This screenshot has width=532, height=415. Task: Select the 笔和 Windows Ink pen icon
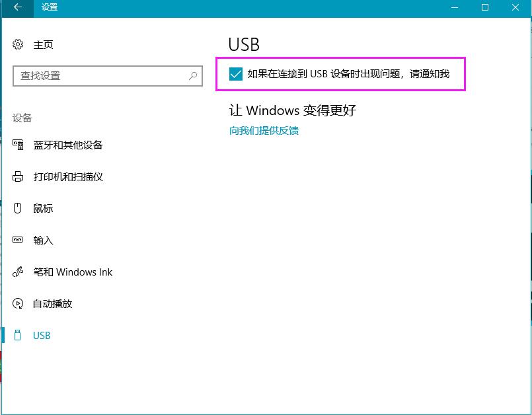pos(17,272)
